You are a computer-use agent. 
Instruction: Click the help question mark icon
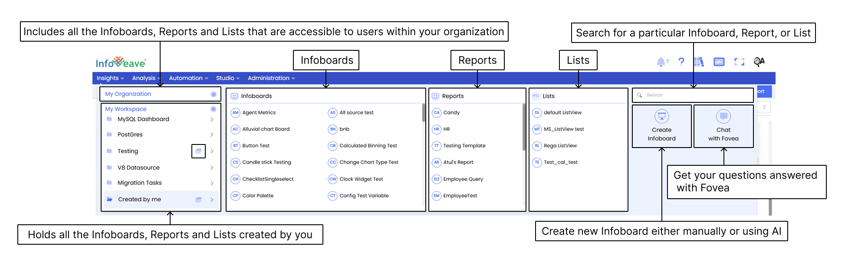[681, 62]
